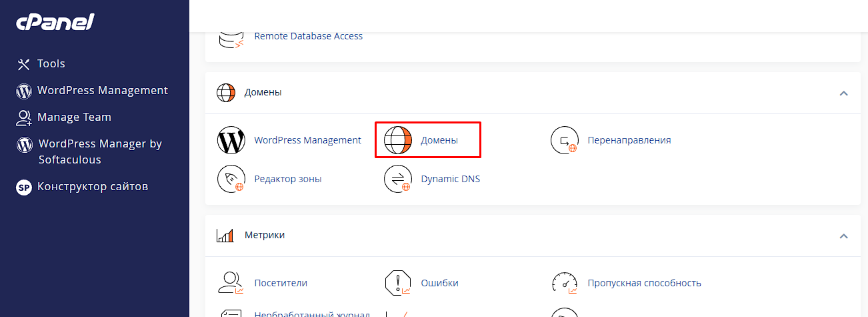Click the Посетители visitors icon
The width and height of the screenshot is (868, 317).
pos(231,283)
